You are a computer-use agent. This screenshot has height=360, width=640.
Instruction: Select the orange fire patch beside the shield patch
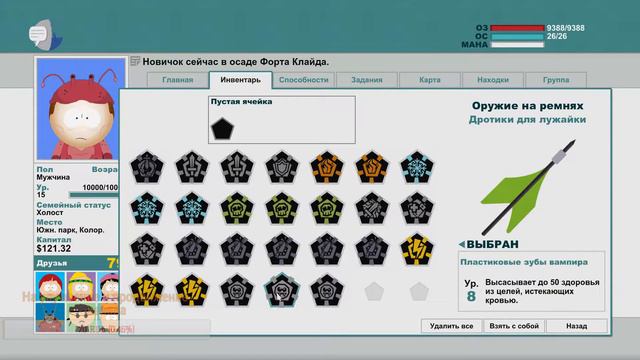(x=327, y=167)
